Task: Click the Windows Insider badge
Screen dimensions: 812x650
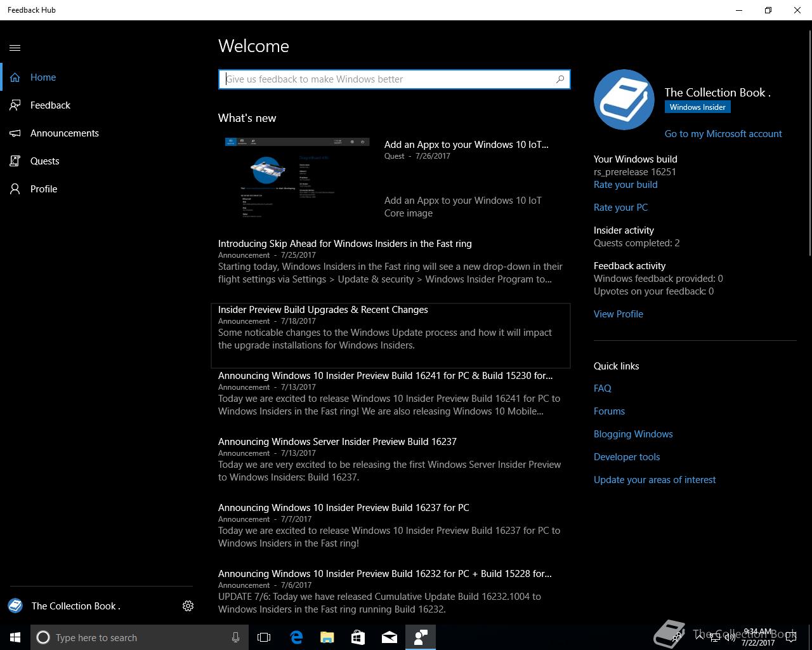Action: pyautogui.click(x=698, y=107)
